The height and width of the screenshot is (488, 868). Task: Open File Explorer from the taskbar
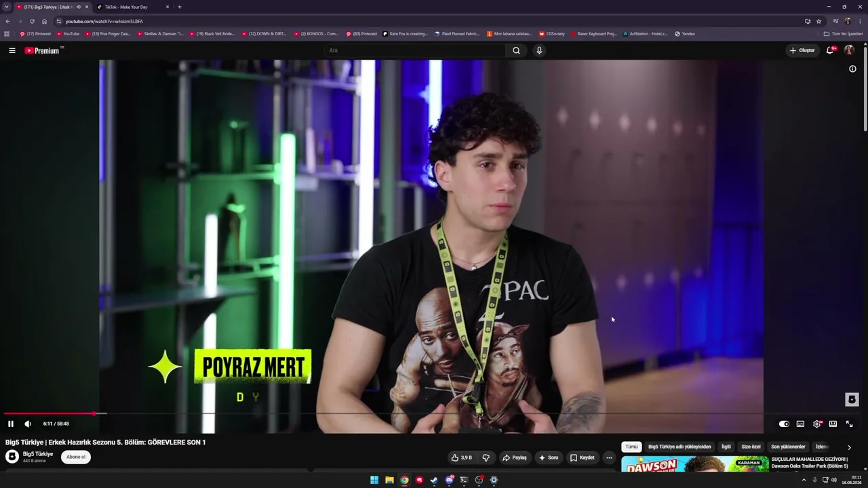click(x=389, y=480)
